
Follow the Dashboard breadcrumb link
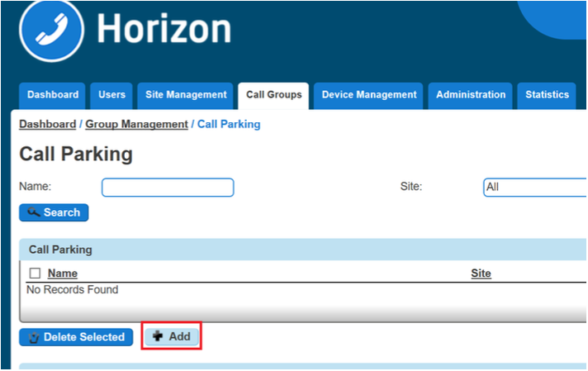[48, 124]
